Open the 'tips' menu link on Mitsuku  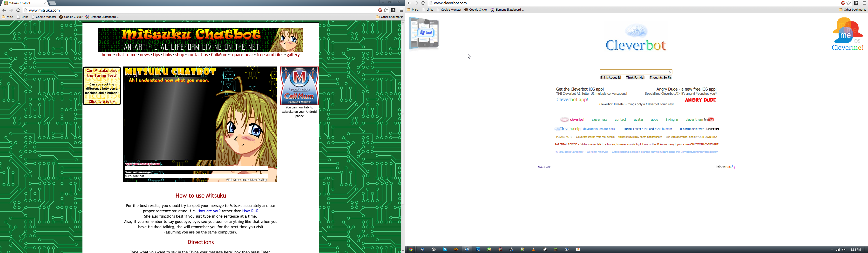pyautogui.click(x=156, y=55)
